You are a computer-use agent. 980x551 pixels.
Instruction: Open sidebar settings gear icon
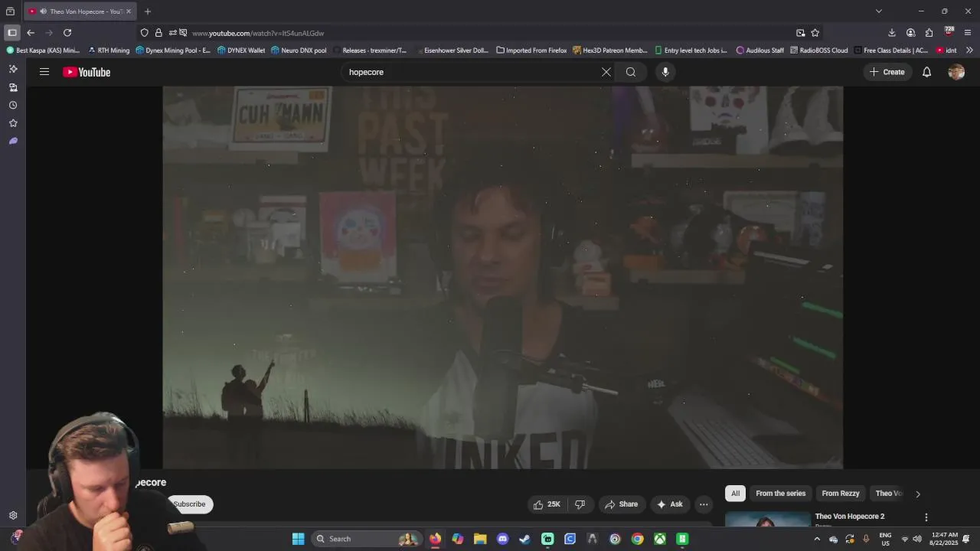13,516
